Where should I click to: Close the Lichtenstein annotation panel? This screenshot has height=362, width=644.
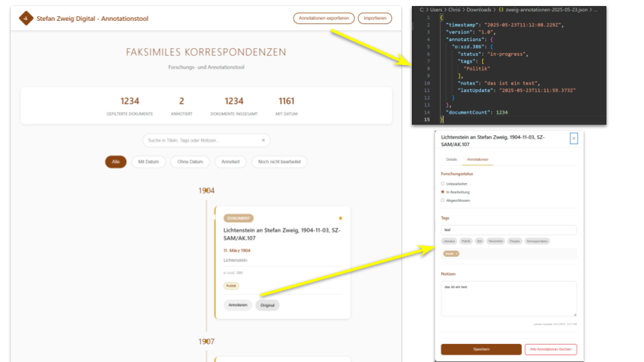tap(574, 138)
